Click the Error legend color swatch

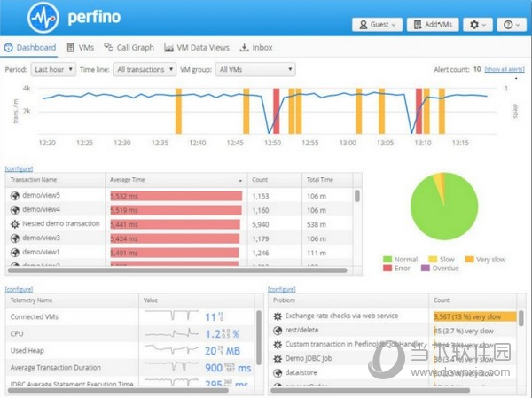387,269
